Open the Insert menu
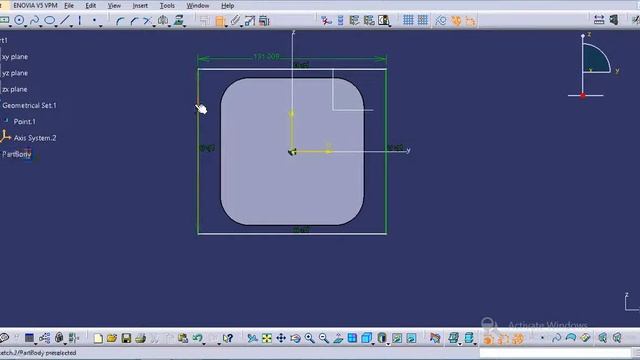 tap(140, 6)
